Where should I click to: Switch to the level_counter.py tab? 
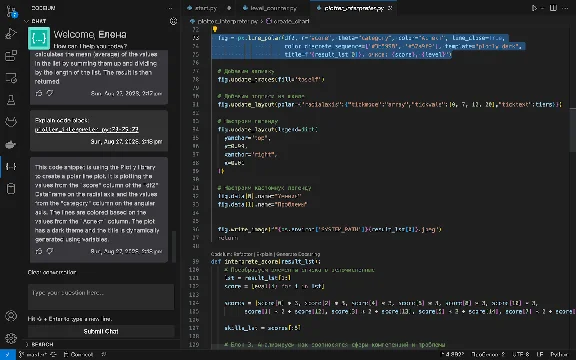tap(273, 8)
